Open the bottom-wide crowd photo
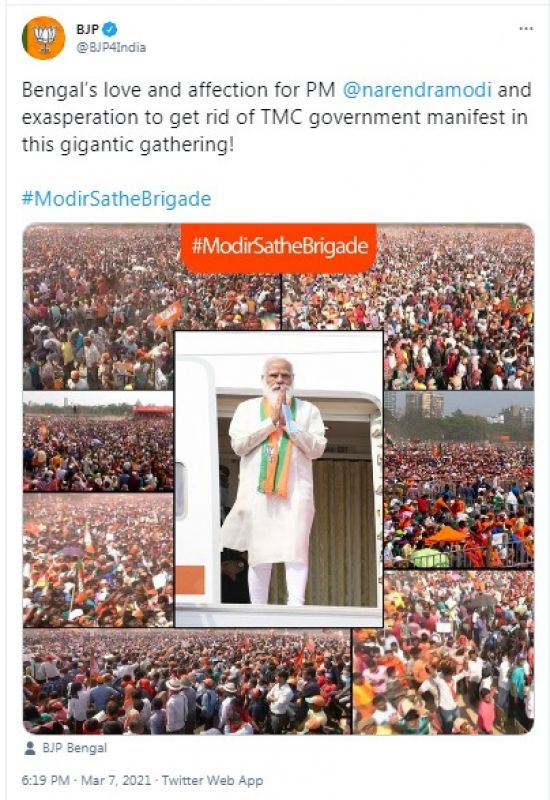Image resolution: width=550 pixels, height=800 pixels. click(187, 682)
